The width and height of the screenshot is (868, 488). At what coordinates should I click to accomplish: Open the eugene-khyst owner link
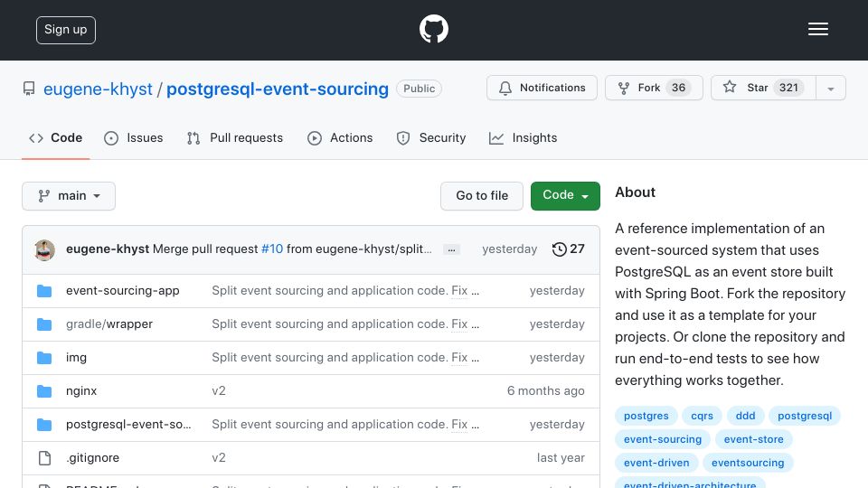click(x=98, y=89)
